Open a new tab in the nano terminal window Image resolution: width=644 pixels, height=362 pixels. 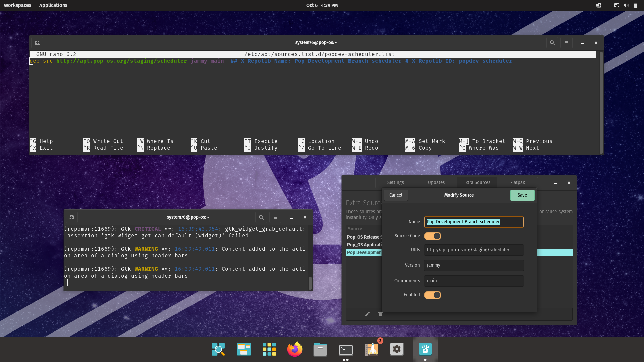pyautogui.click(x=37, y=43)
